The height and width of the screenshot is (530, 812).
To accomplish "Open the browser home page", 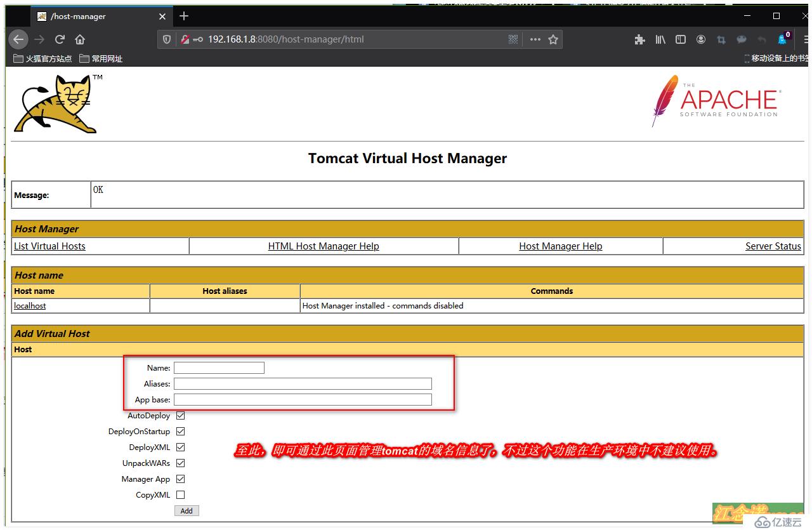I will [x=80, y=39].
